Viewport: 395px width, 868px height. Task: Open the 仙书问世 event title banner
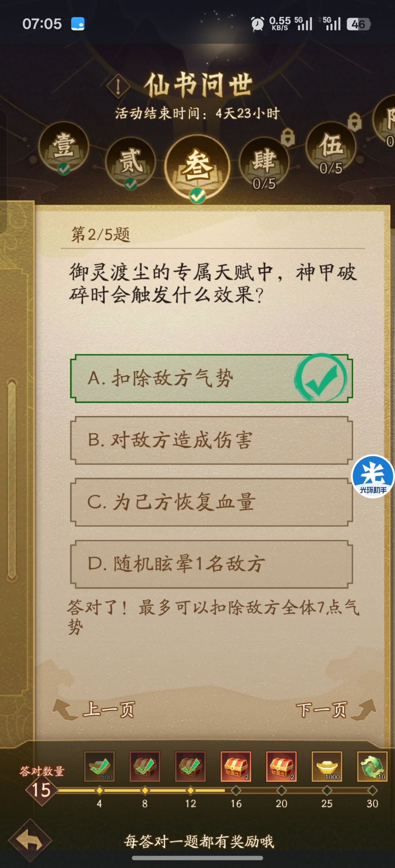point(200,83)
